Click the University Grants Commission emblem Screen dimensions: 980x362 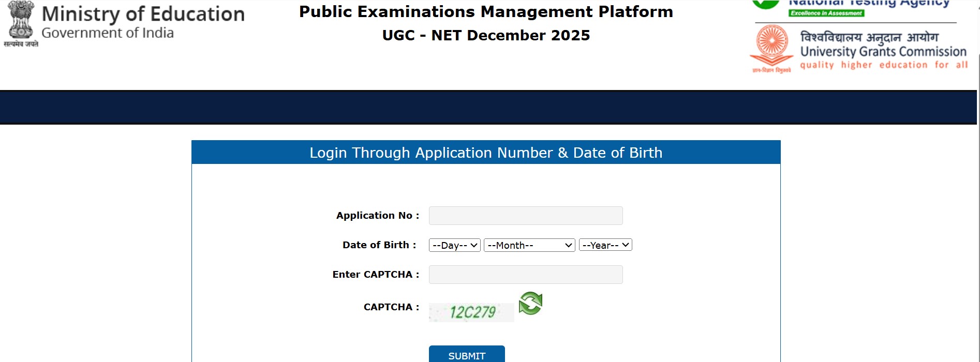click(771, 49)
